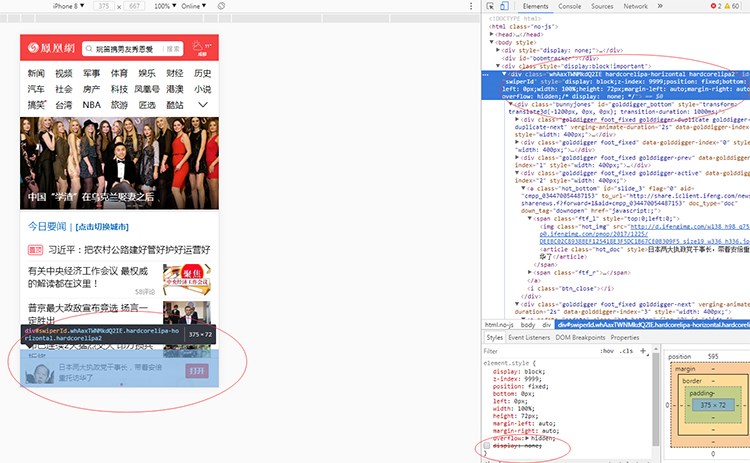Viewport: 750px width, 463px height.
Task: Switch to the Elements tab
Action: (535, 6)
